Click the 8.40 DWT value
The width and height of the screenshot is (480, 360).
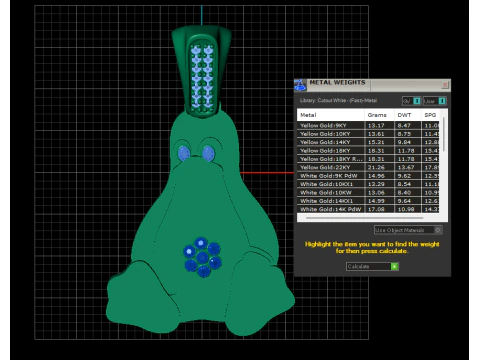(x=404, y=192)
